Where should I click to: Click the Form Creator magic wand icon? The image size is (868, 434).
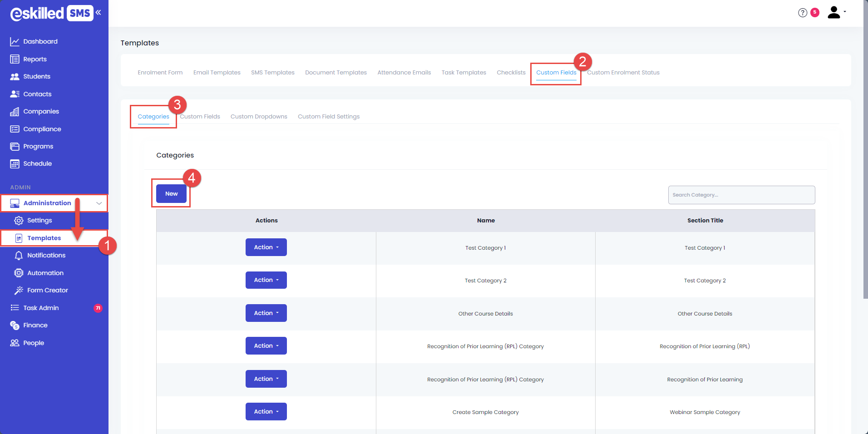coord(19,291)
